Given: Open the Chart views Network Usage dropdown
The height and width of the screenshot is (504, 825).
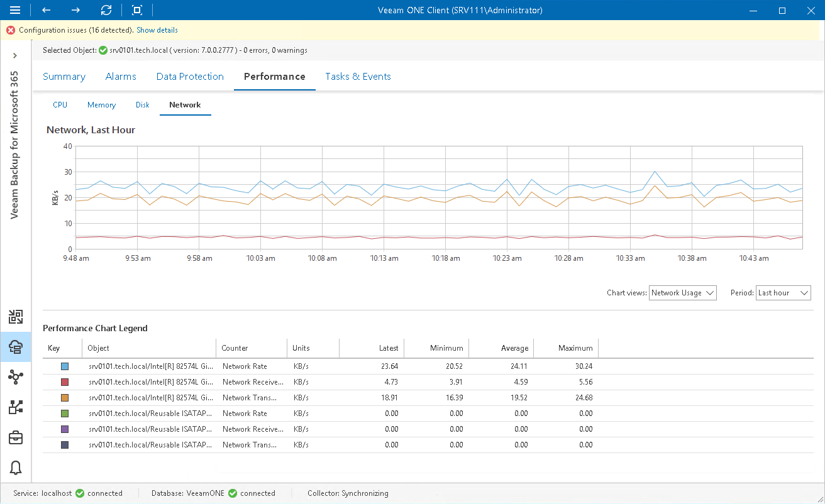Looking at the screenshot, I should pyautogui.click(x=683, y=292).
